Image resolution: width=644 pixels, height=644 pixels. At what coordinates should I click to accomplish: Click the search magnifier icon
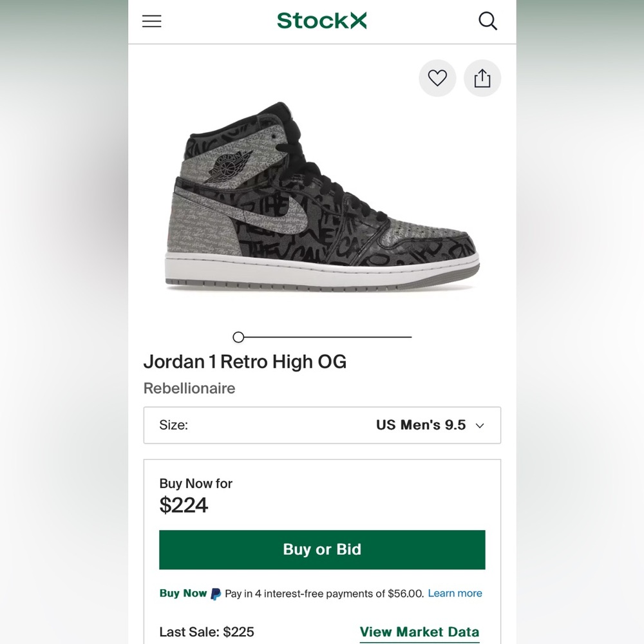click(488, 21)
